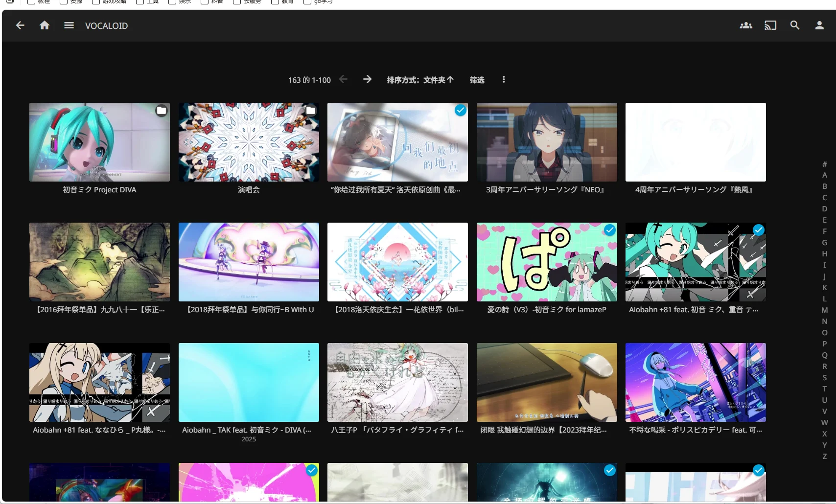The image size is (836, 504).
Task: Open the 排序方式 sort order menu
Action: 420,80
